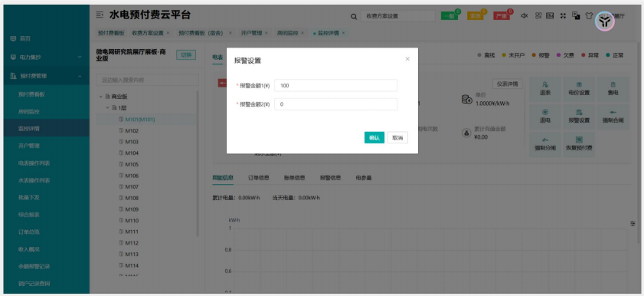644x296 pixels.
Task: Collapse the 1层 tree node arrow
Action: tap(107, 107)
